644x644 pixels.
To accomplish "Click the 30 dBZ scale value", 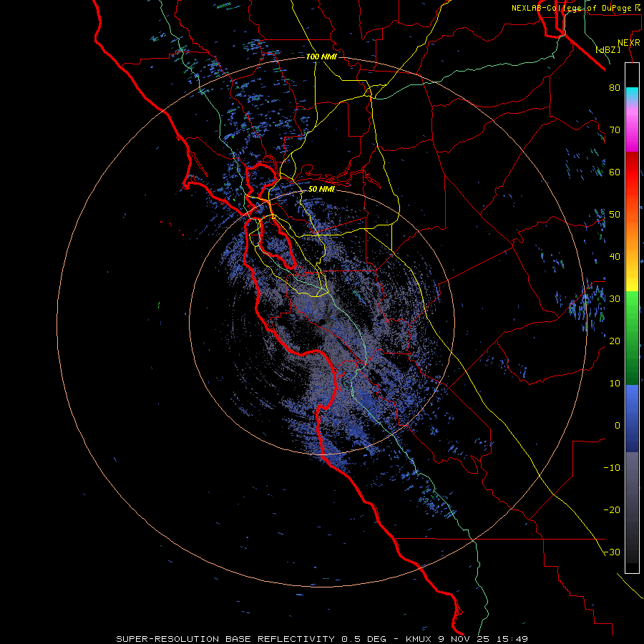I will 615,299.
